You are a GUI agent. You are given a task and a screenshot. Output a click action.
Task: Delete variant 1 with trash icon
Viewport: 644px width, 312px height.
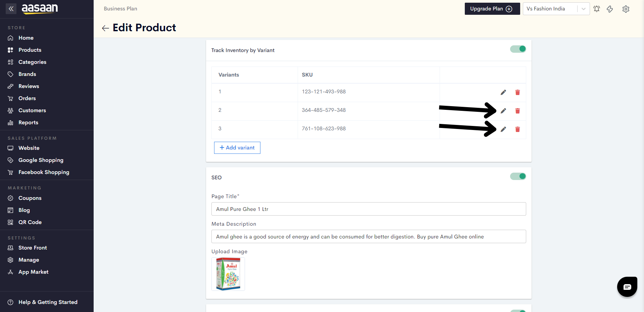pos(517,92)
